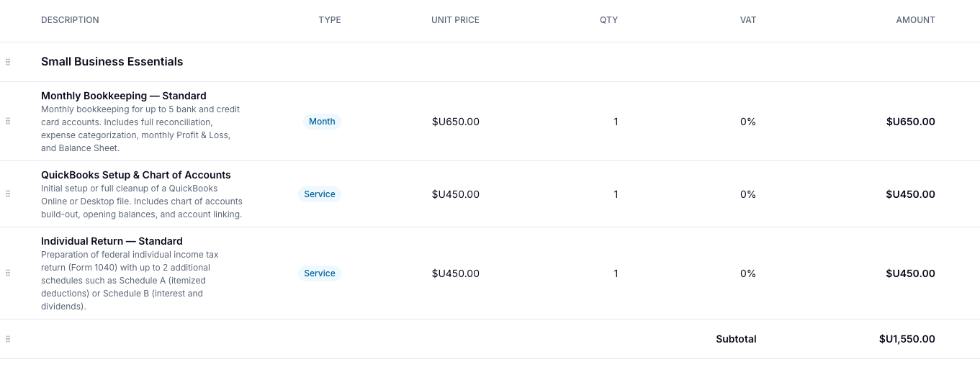Click the Subtotal amount $U1,550.00
The image size is (980, 367).
907,339
